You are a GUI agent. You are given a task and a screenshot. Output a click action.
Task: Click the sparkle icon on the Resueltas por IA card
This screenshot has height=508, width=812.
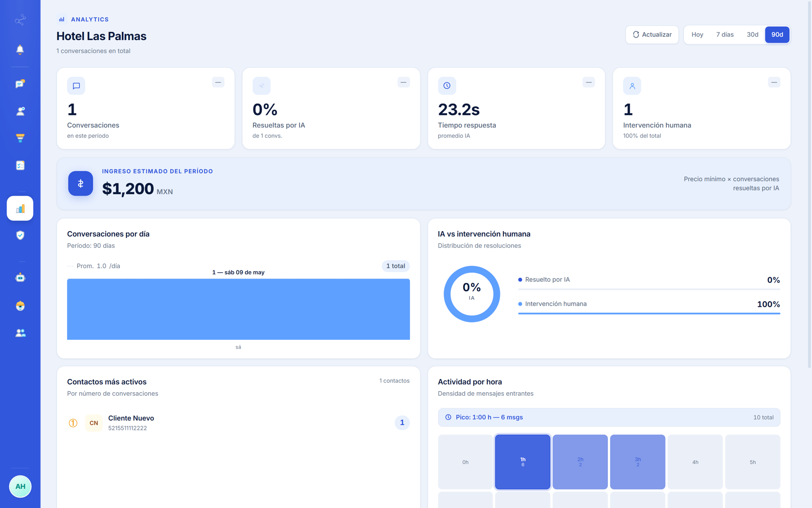(x=261, y=86)
